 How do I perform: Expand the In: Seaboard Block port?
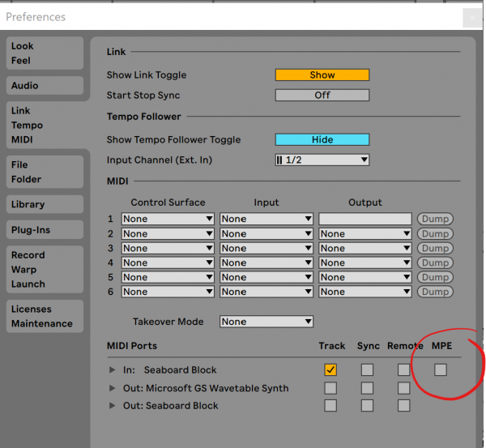tap(113, 370)
